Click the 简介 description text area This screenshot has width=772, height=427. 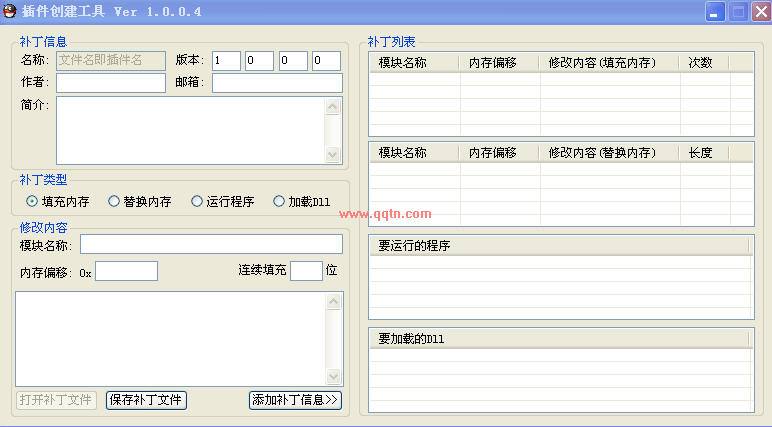(191, 130)
